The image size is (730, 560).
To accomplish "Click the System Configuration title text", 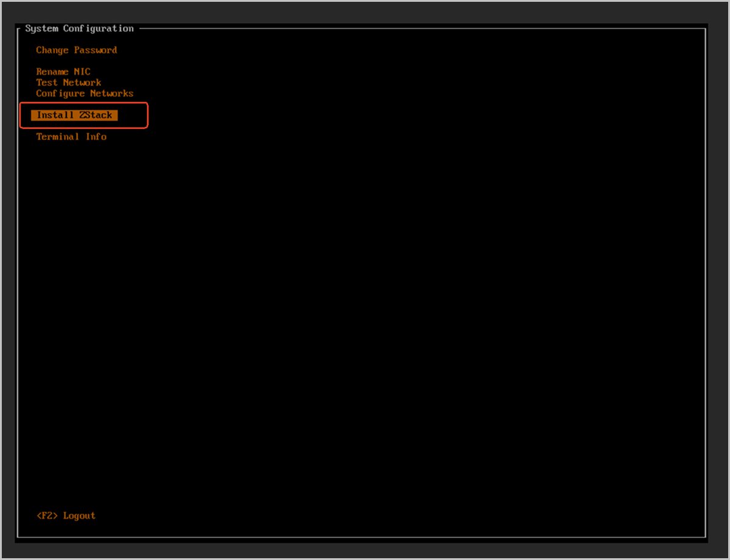I will click(79, 29).
